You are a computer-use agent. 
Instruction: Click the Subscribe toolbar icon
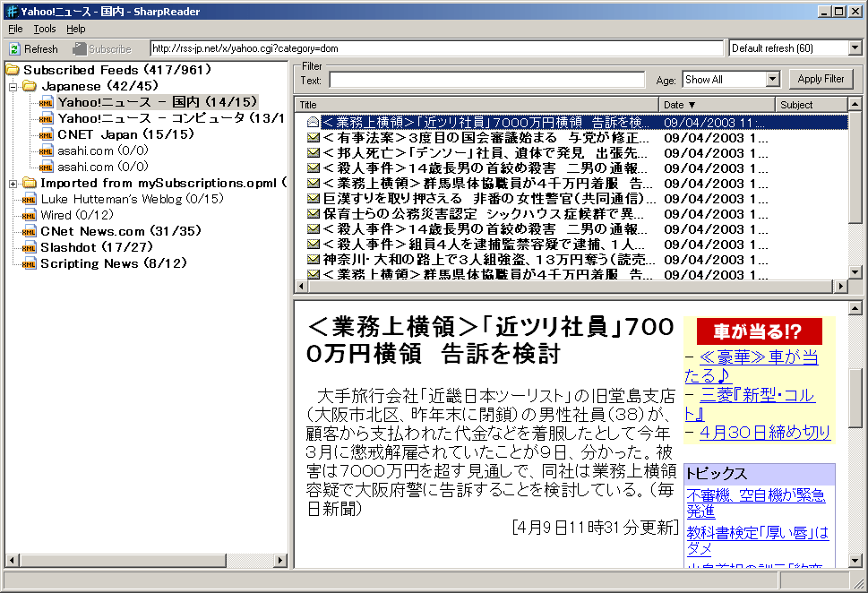tap(79, 48)
